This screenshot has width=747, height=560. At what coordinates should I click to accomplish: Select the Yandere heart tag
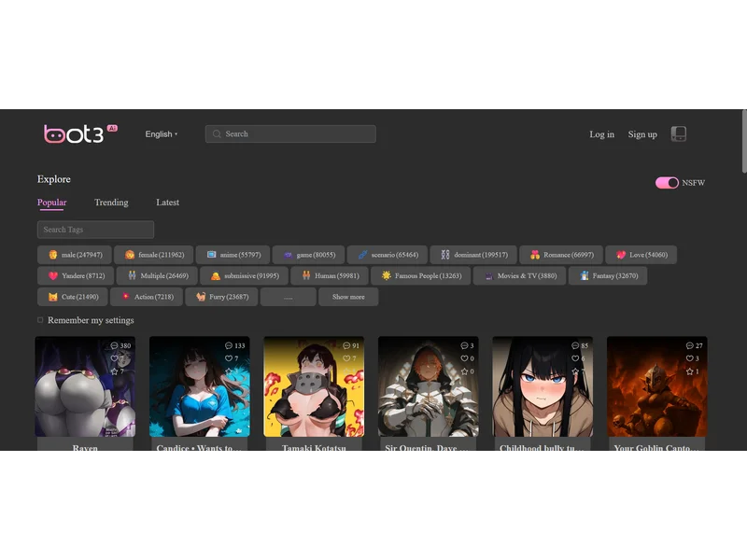click(75, 275)
